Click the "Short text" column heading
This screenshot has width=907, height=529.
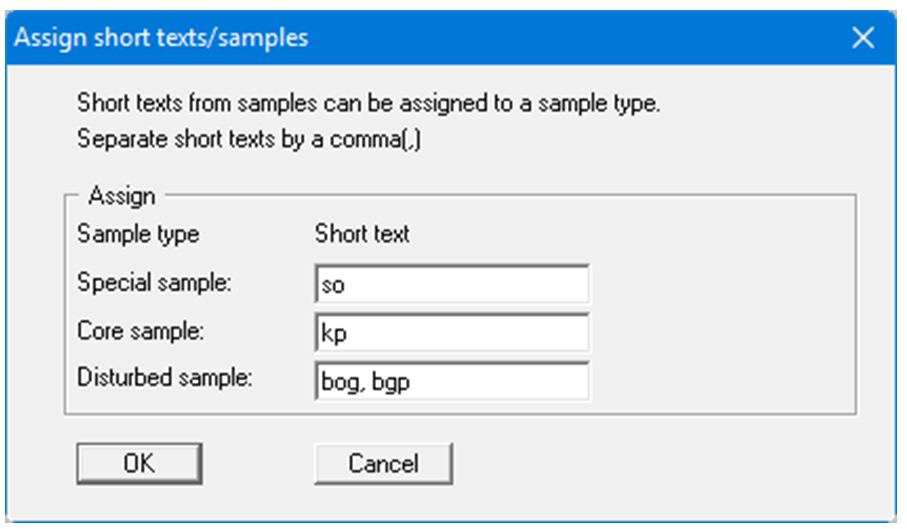(x=362, y=235)
